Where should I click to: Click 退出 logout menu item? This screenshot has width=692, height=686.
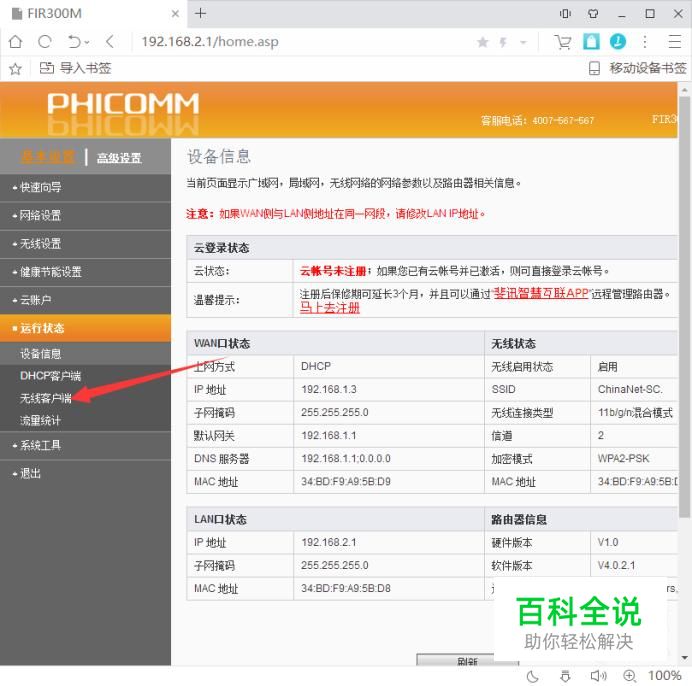pyautogui.click(x=85, y=474)
